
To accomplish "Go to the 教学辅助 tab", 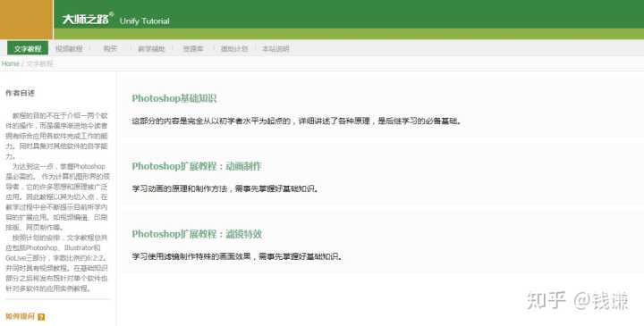I will pyautogui.click(x=151, y=48).
